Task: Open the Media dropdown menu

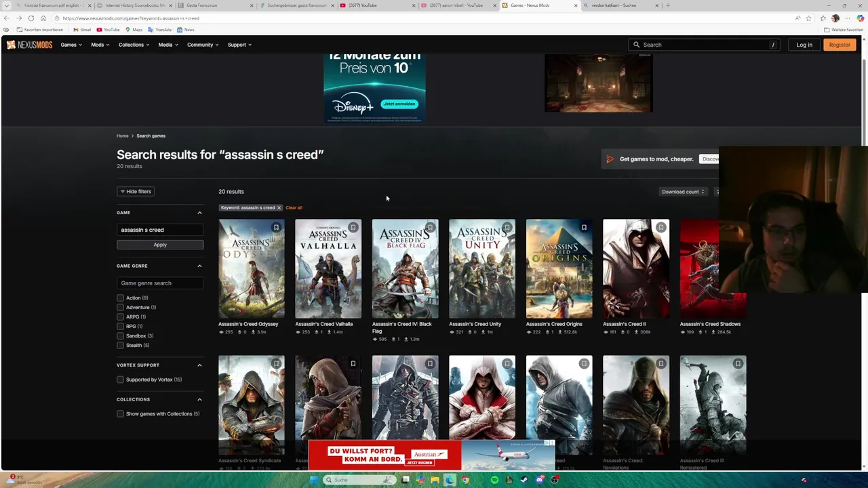Action: click(168, 45)
